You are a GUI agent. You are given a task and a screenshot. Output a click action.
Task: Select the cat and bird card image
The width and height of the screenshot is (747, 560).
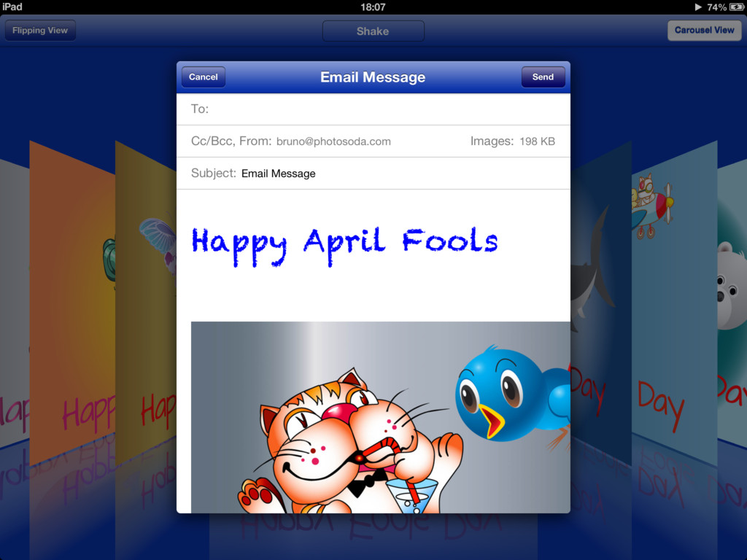point(381,417)
